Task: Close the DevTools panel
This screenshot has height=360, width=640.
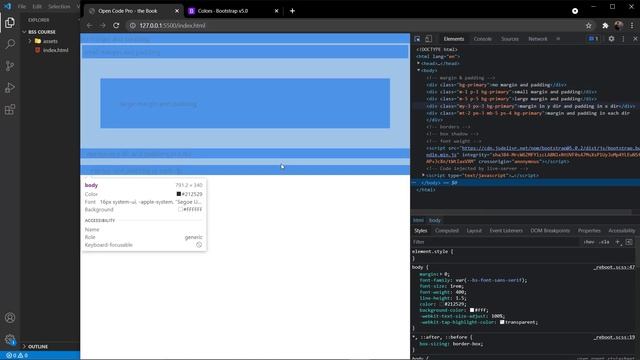Action: [x=635, y=39]
